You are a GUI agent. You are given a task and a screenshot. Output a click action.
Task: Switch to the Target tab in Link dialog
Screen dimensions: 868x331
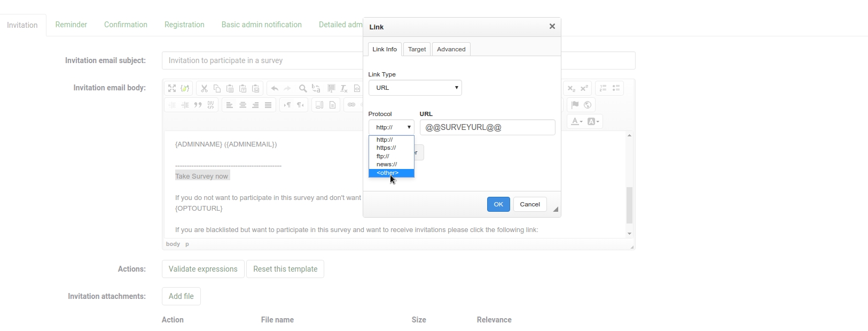click(417, 49)
